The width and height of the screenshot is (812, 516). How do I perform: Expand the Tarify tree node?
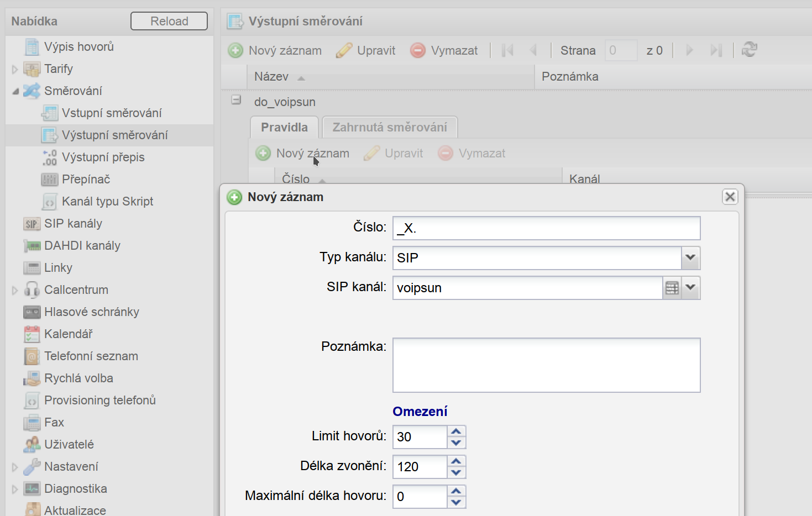click(x=15, y=69)
